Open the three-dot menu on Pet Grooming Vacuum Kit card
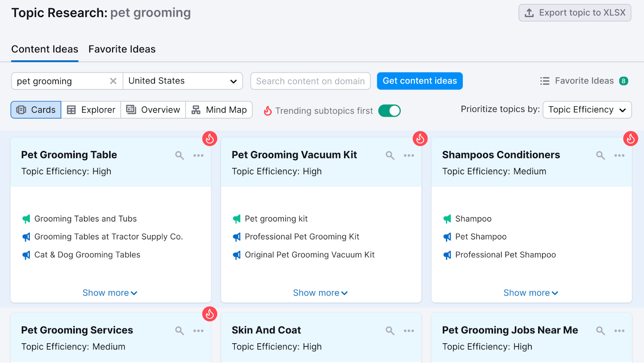Screen dimensions: 644x363 409,155
